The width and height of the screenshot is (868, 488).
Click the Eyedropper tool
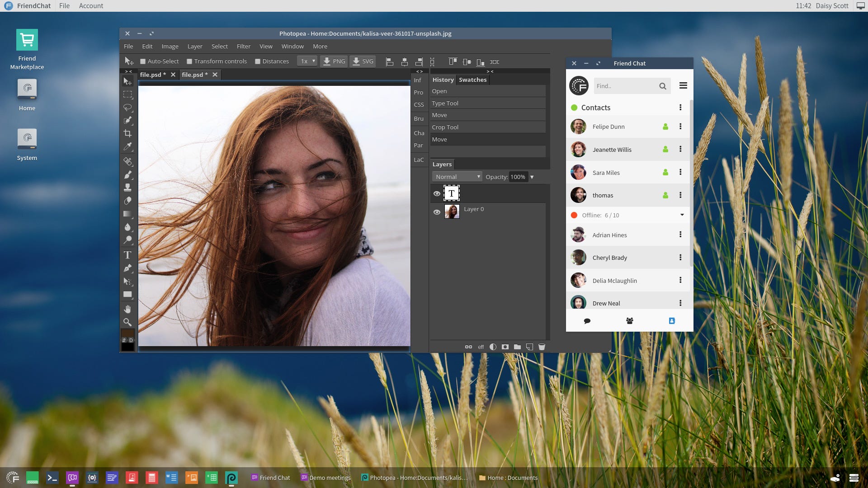coord(127,146)
